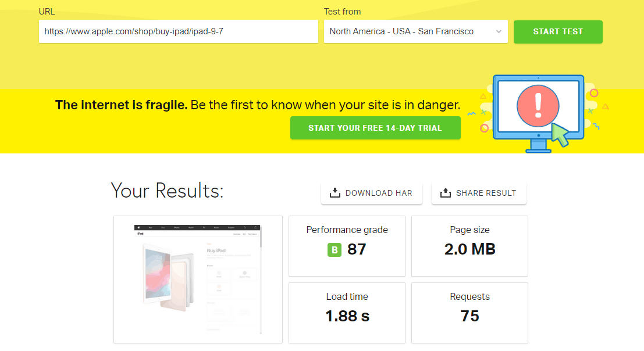Select the URL input field

pos(178,31)
